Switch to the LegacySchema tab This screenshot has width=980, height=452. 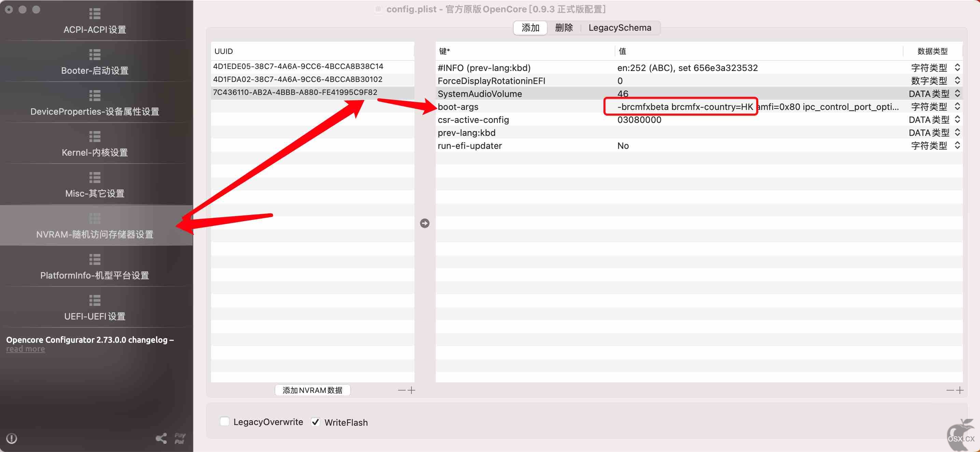(620, 28)
